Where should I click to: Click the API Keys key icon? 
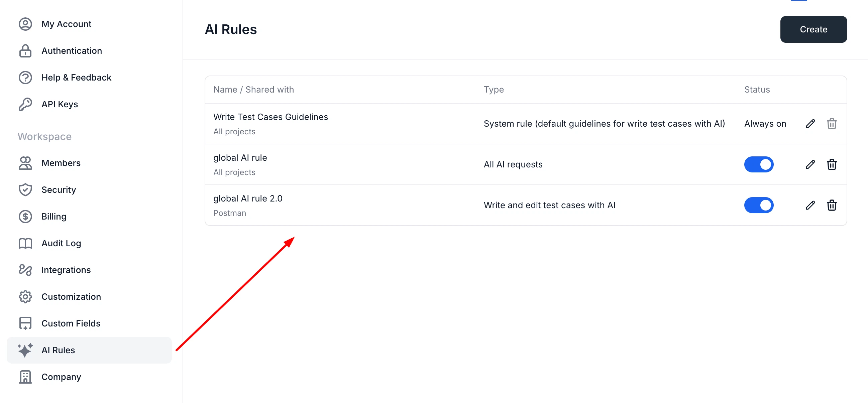[25, 104]
